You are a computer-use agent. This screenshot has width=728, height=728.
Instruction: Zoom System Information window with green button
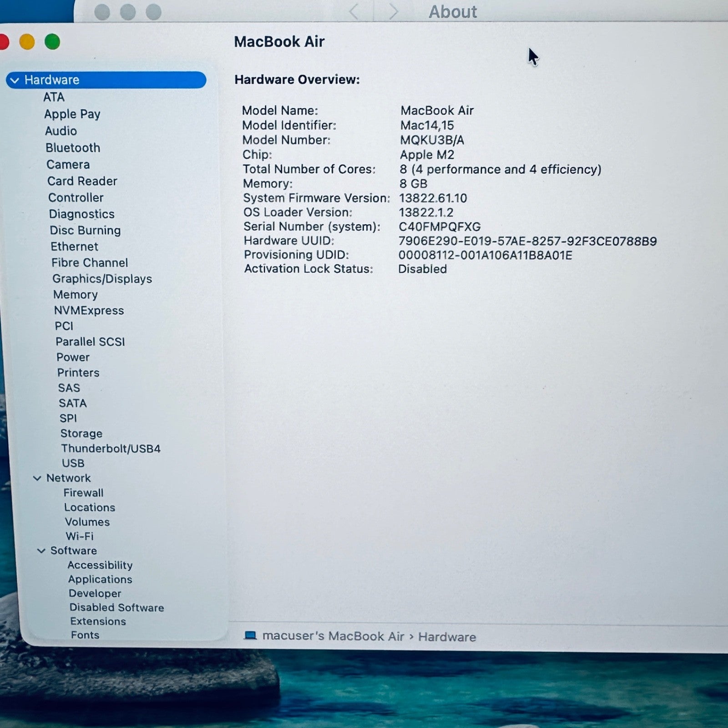point(52,42)
